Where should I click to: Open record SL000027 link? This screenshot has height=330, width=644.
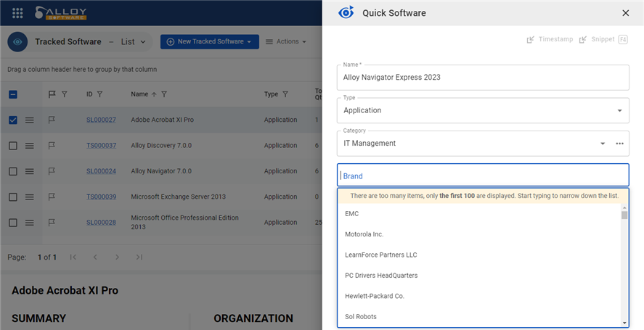[101, 120]
